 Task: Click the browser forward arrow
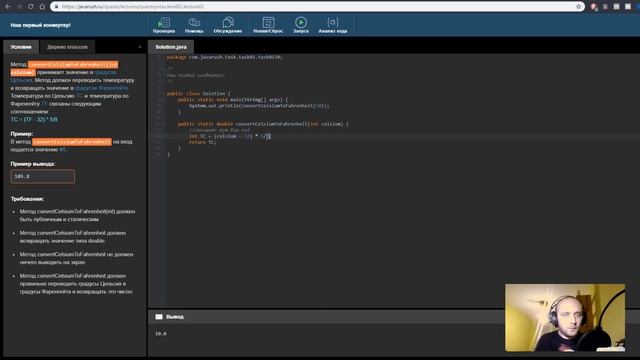pyautogui.click(x=19, y=7)
